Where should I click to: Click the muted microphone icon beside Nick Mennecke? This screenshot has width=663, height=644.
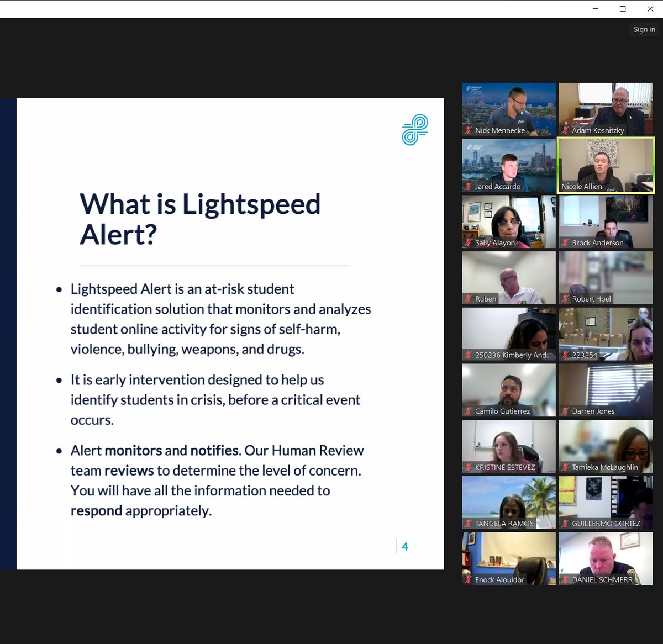coord(469,130)
